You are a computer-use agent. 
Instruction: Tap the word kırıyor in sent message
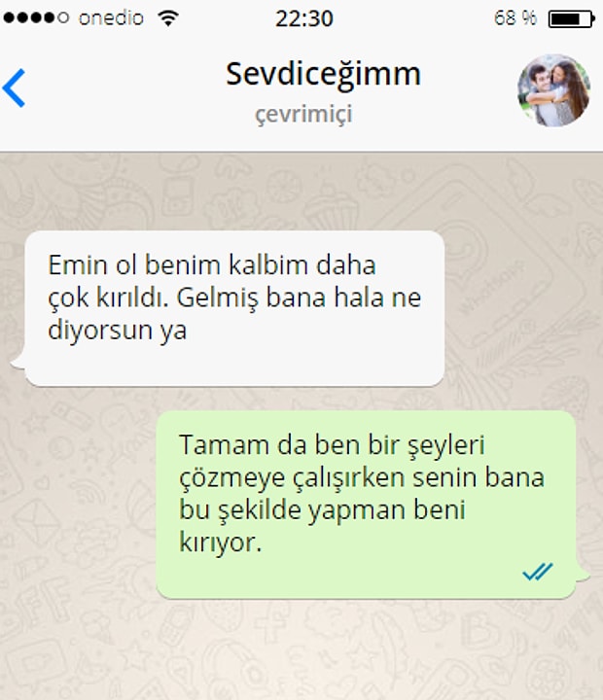[x=220, y=542]
